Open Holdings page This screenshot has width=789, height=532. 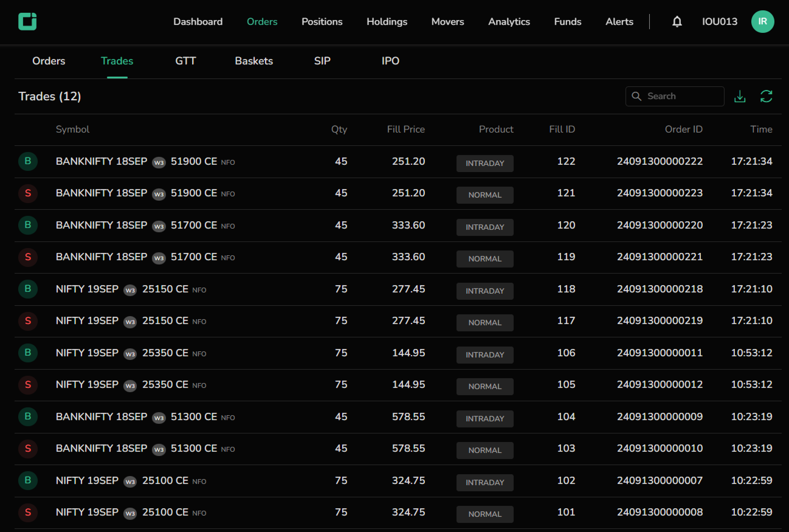pos(387,21)
